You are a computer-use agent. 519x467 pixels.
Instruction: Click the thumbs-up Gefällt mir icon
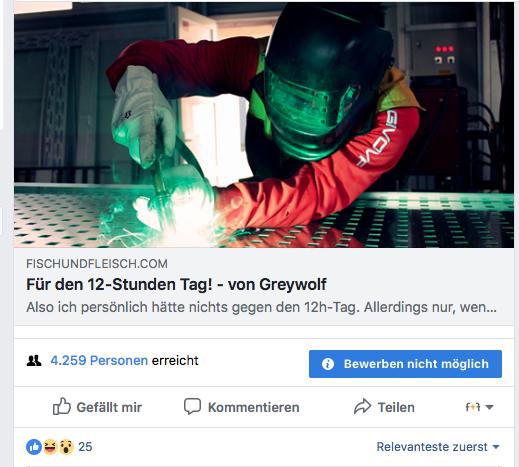pos(62,406)
